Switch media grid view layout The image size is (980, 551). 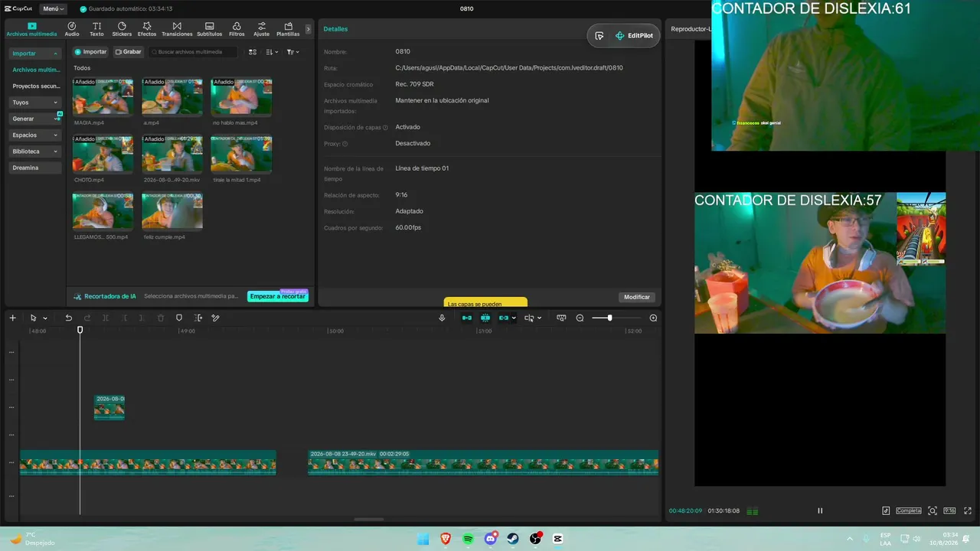(253, 52)
